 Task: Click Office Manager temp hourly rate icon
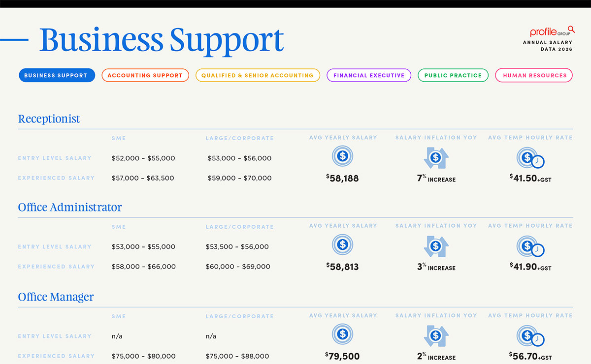[530, 336]
